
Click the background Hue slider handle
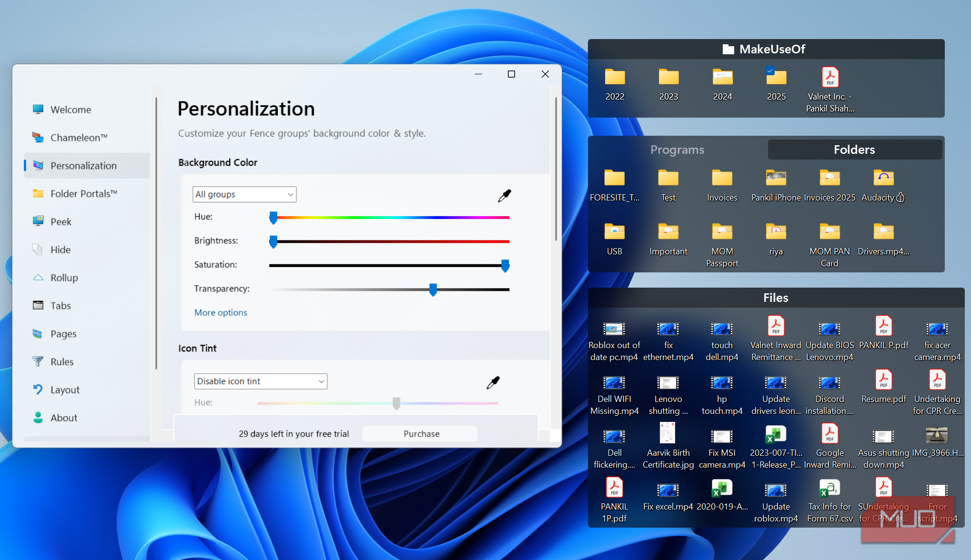[x=273, y=218]
